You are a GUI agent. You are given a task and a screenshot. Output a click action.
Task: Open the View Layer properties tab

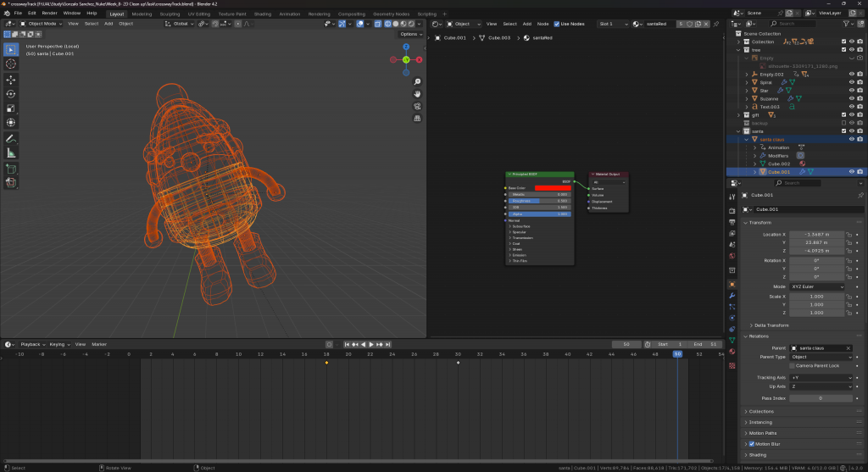732,234
